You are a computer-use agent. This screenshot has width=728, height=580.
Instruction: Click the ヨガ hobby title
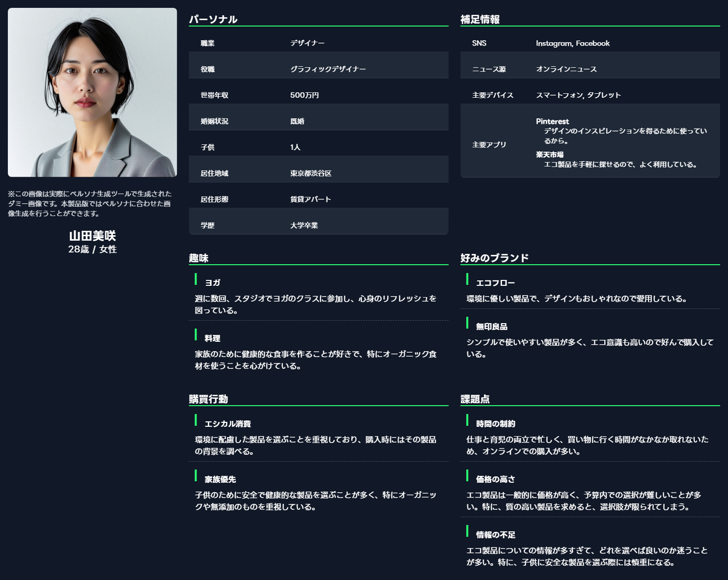212,283
